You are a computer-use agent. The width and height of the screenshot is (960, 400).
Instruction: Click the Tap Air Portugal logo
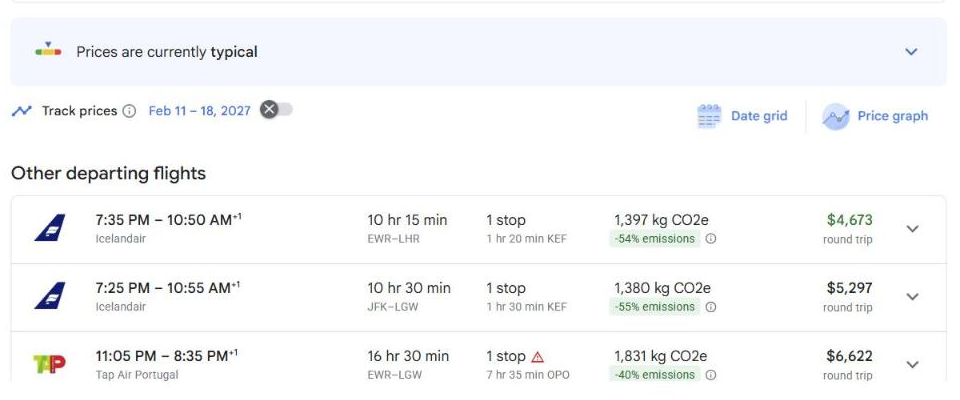(x=49, y=363)
